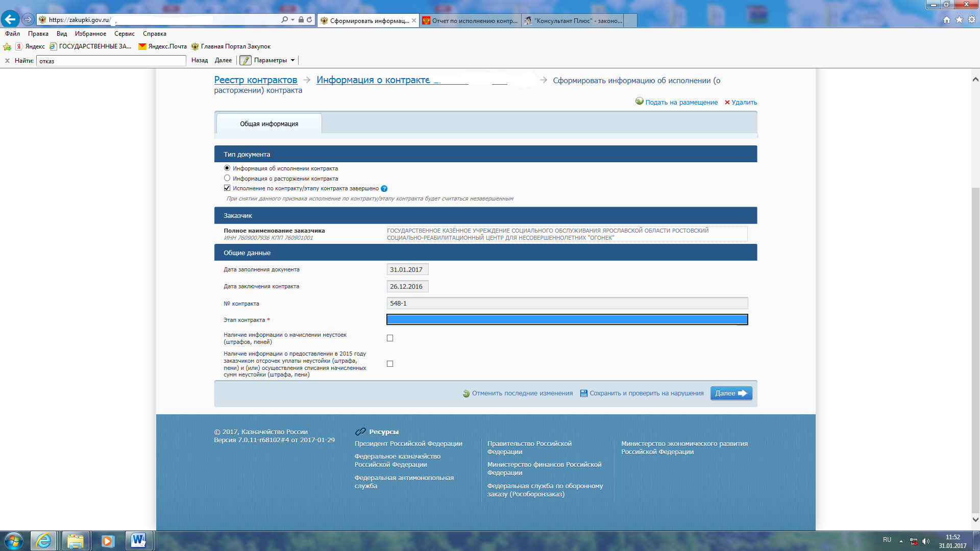Click the Далее button with arrow
The height and width of the screenshot is (551, 980).
(x=731, y=393)
